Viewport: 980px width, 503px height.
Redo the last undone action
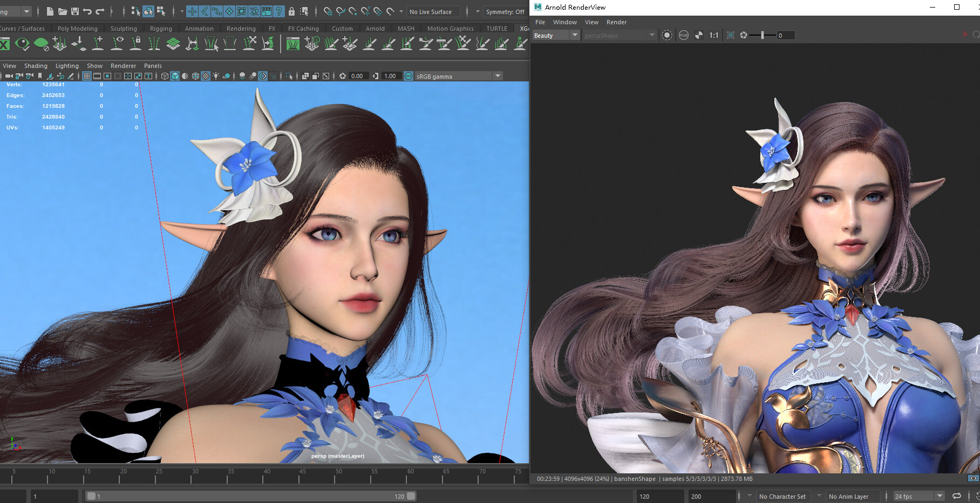coord(100,11)
